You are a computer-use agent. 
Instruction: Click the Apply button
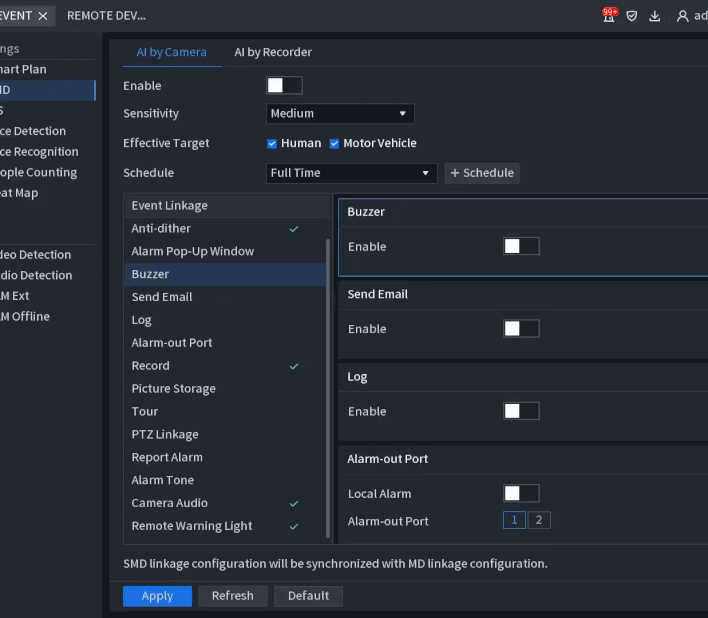[157, 596]
